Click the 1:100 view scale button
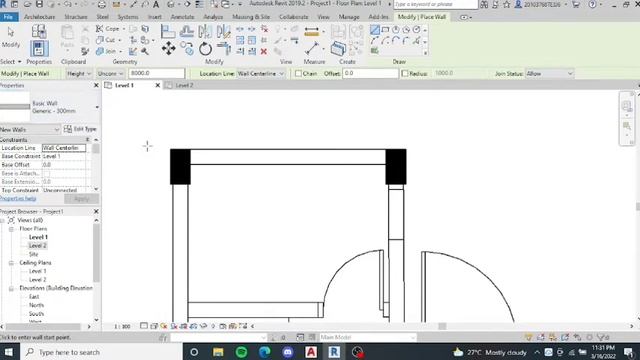This screenshot has height=360, width=640. 122,327
